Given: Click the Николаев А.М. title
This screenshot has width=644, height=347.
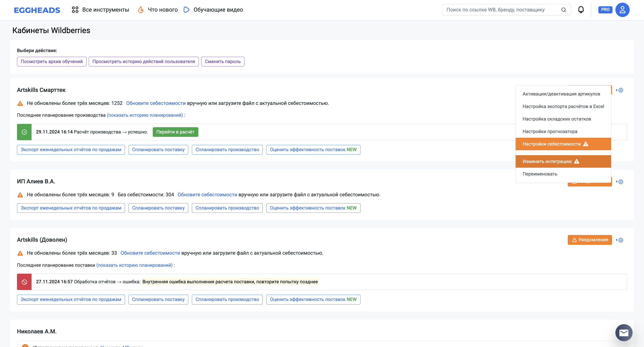Looking at the screenshot, I should point(37,332).
